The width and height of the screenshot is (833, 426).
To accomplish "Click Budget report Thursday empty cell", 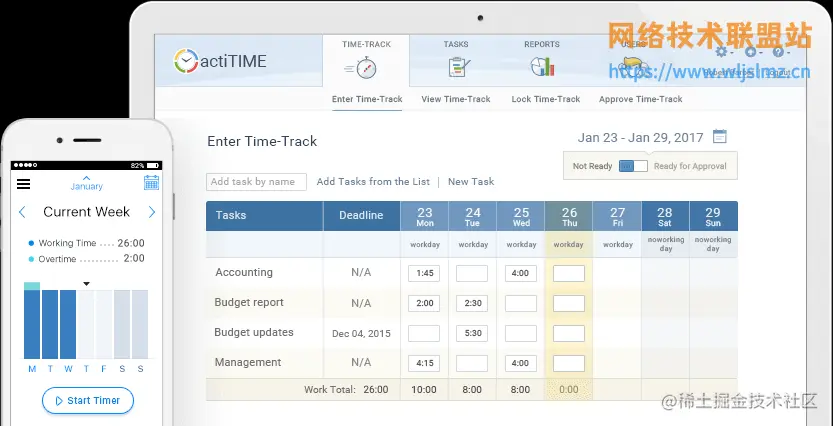I will [x=569, y=303].
